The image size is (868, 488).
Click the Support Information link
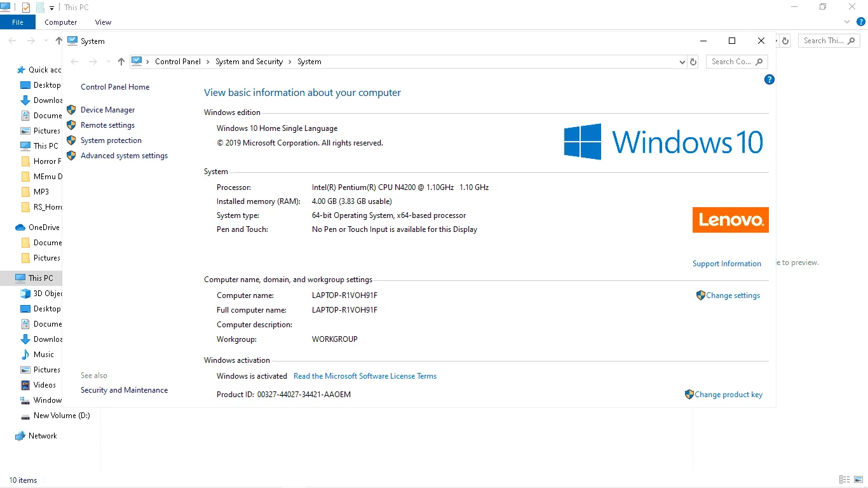pyautogui.click(x=727, y=264)
